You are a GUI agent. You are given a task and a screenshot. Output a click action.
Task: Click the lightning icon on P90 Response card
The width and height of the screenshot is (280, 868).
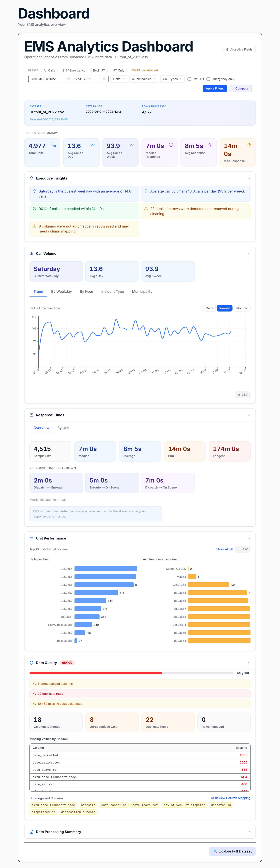click(x=249, y=145)
